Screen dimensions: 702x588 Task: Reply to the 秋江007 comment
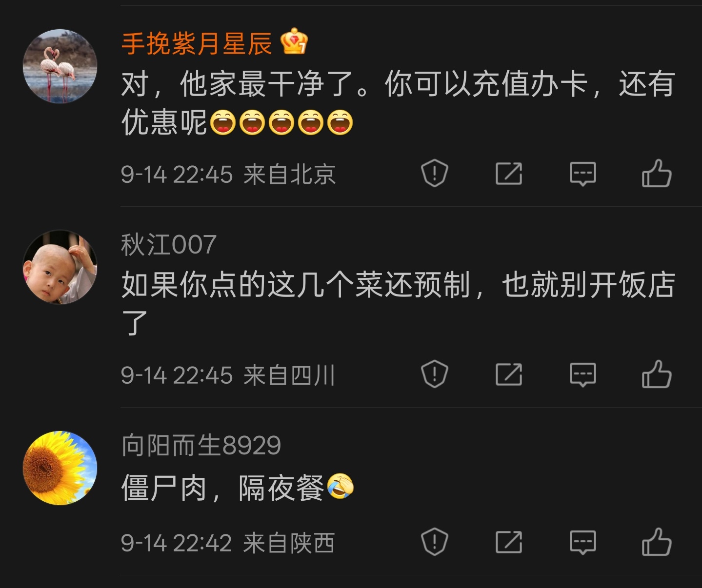[x=583, y=374]
